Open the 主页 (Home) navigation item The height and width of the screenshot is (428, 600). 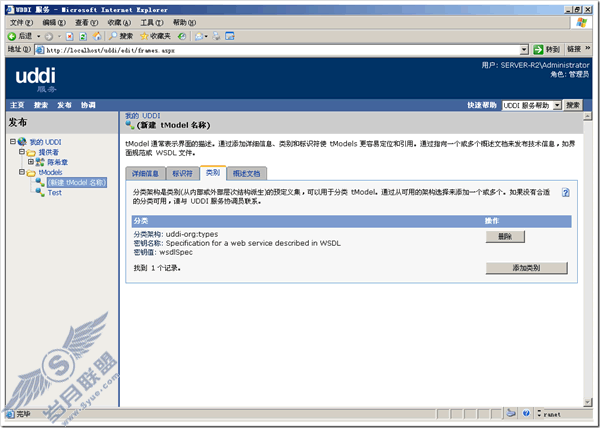[x=17, y=105]
